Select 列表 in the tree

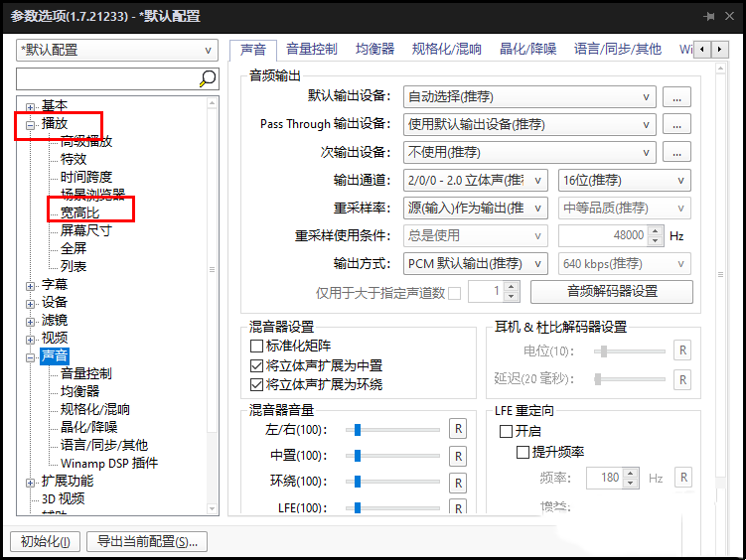[74, 266]
